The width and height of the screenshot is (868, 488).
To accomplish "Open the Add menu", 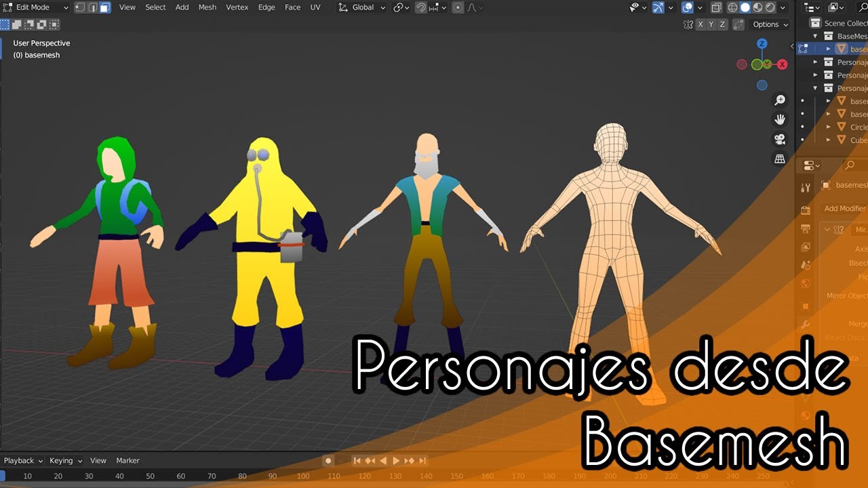I will (x=182, y=7).
